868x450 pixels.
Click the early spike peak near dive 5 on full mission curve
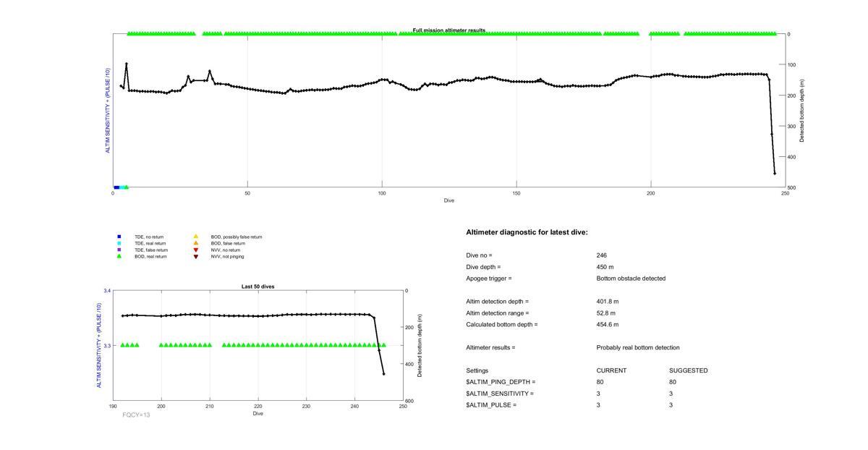127,64
